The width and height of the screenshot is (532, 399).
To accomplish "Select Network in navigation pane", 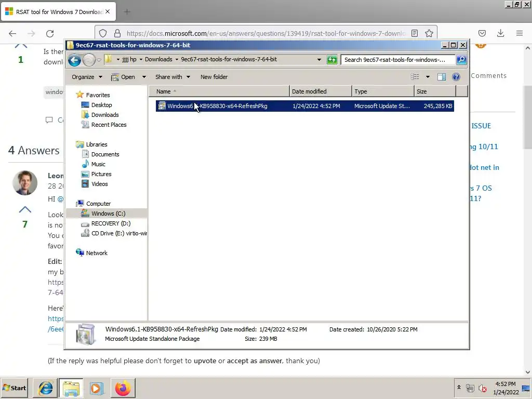I will pos(96,253).
